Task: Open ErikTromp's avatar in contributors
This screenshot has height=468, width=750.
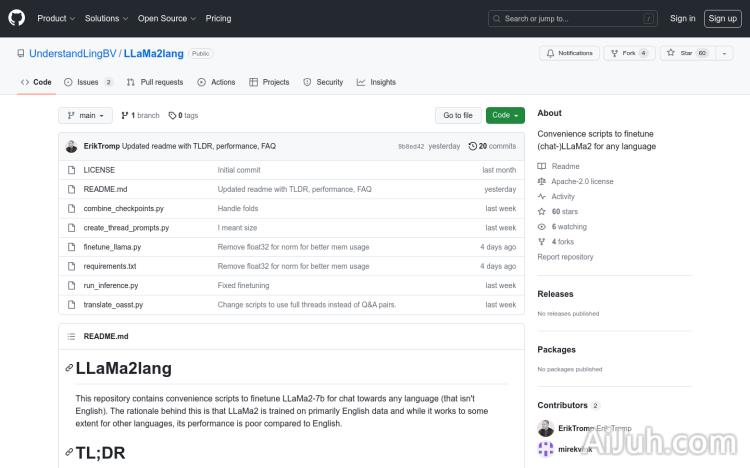Action: (546, 428)
